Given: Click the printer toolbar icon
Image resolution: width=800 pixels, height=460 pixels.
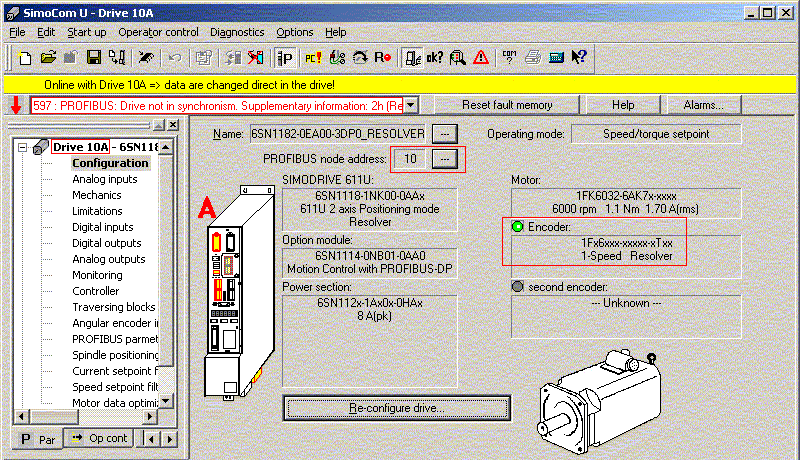Looking at the screenshot, I should pos(533,58).
